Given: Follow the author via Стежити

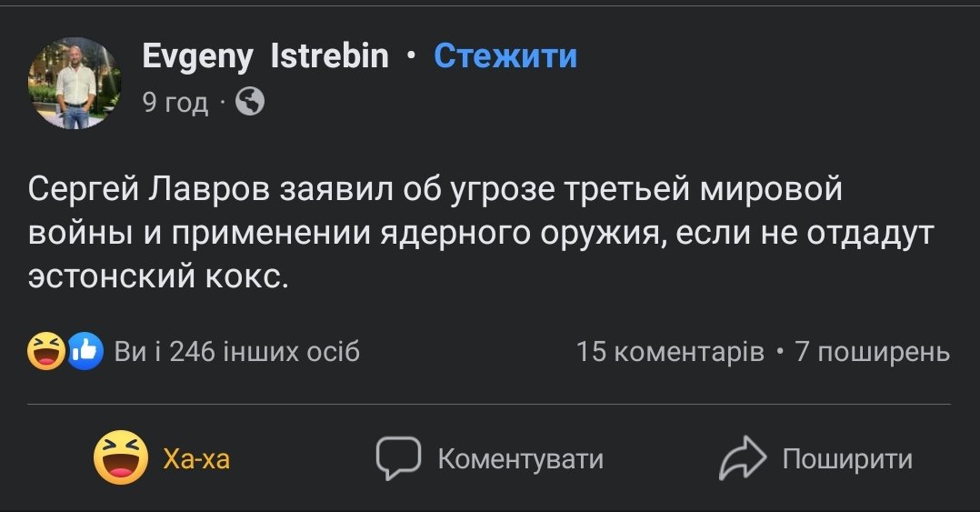Looking at the screenshot, I should coord(505,56).
